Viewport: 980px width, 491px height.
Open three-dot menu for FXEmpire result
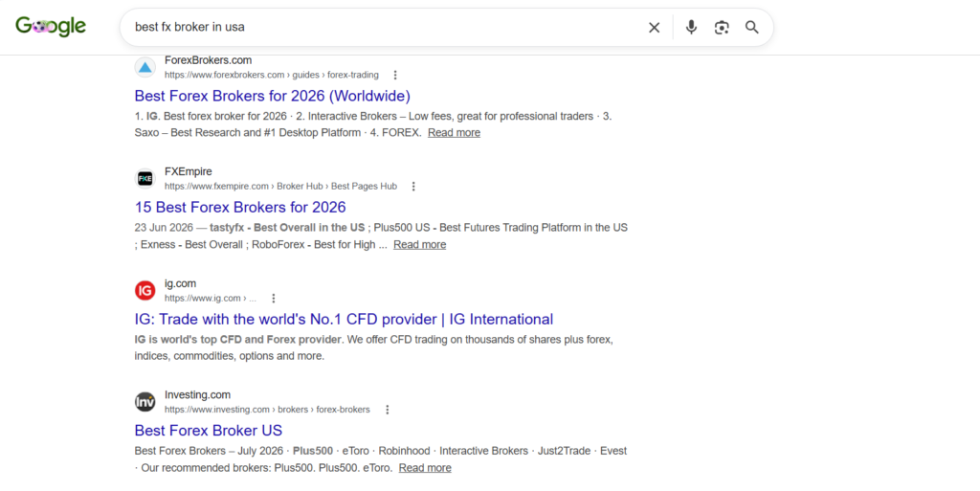click(413, 186)
